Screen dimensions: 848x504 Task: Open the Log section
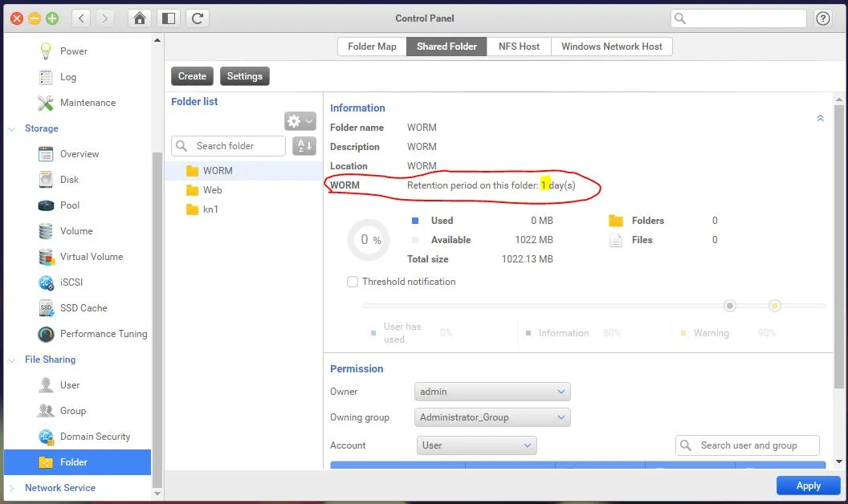point(67,77)
